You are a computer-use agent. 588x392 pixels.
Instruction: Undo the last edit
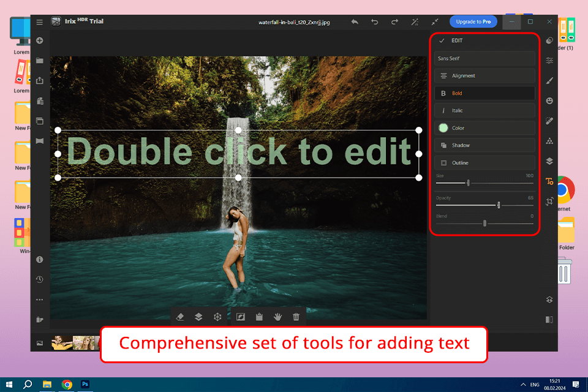374,22
